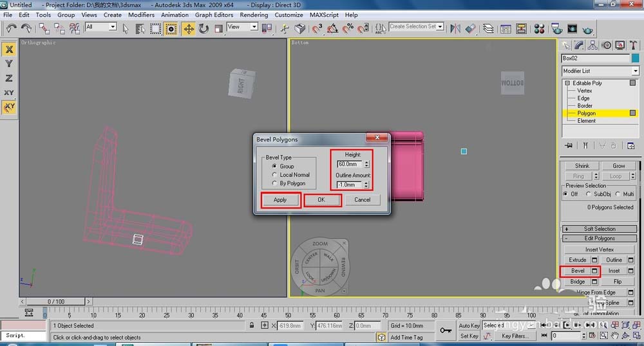Expand the Soft Selection rollout

[600, 229]
